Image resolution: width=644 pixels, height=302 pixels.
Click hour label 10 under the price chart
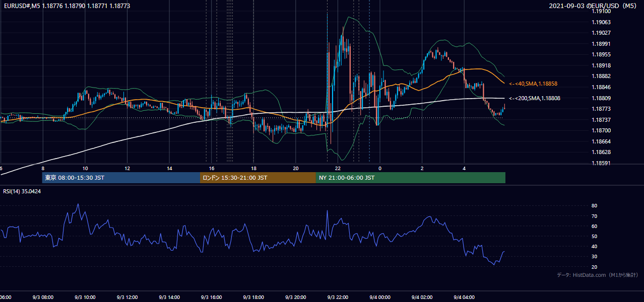[x=85, y=169]
